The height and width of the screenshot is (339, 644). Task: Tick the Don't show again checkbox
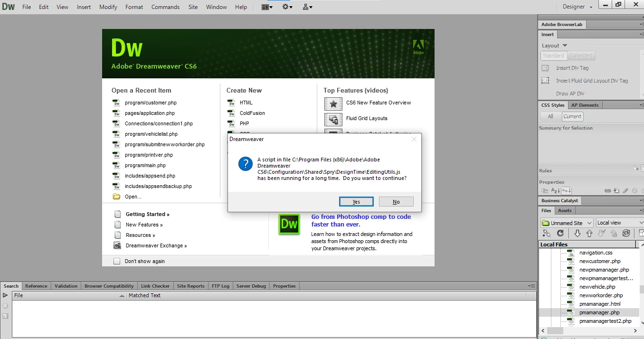117,261
